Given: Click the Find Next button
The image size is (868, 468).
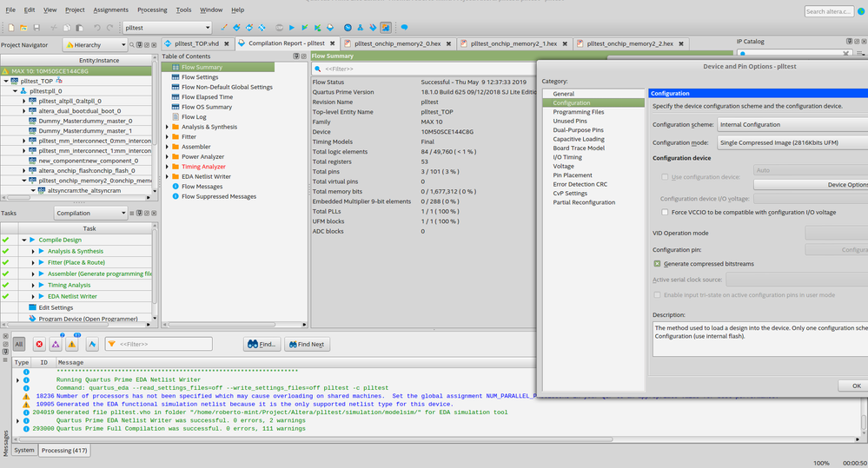Looking at the screenshot, I should pos(306,345).
